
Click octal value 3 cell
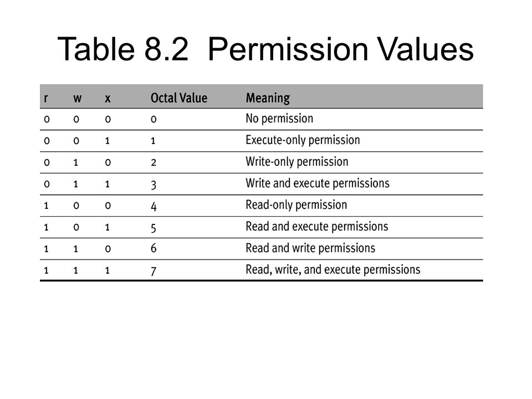coord(154,185)
